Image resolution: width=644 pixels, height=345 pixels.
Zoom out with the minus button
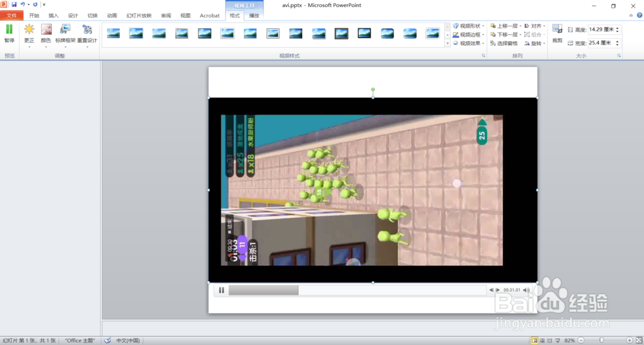tap(581, 340)
